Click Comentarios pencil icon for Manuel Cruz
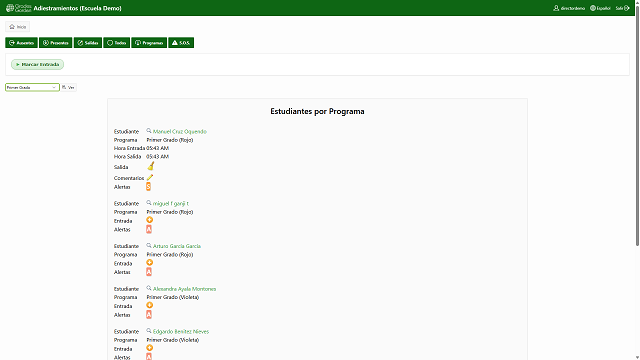The image size is (640, 360). click(150, 178)
